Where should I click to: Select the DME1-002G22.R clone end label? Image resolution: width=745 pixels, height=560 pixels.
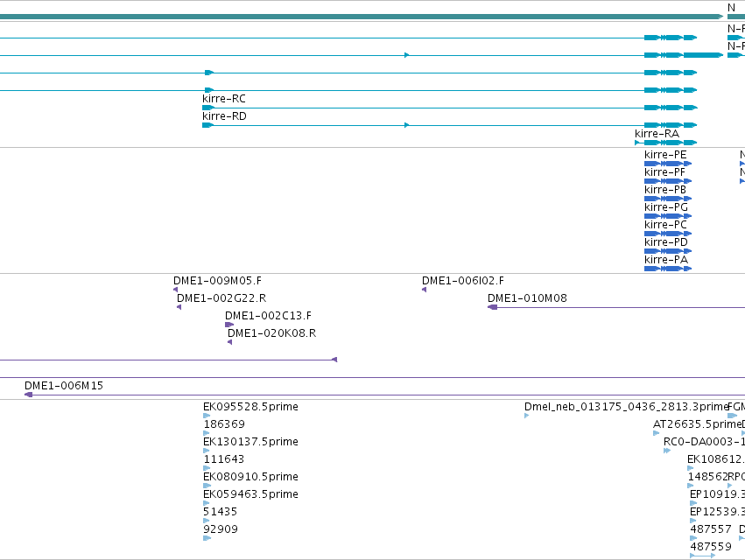coord(221,298)
